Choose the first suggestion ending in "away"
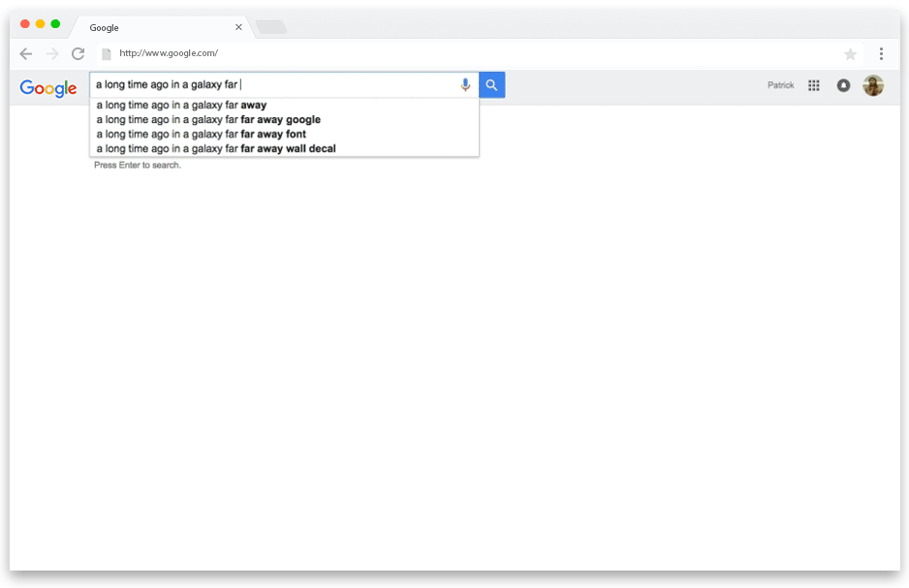Screen dimensions: 909x588 (x=182, y=105)
